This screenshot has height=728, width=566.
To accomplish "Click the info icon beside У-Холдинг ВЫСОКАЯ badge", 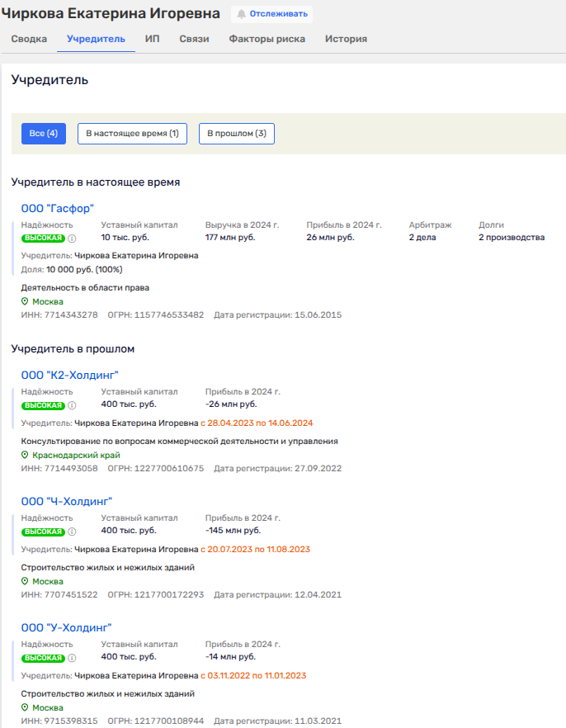I will tap(72, 658).
